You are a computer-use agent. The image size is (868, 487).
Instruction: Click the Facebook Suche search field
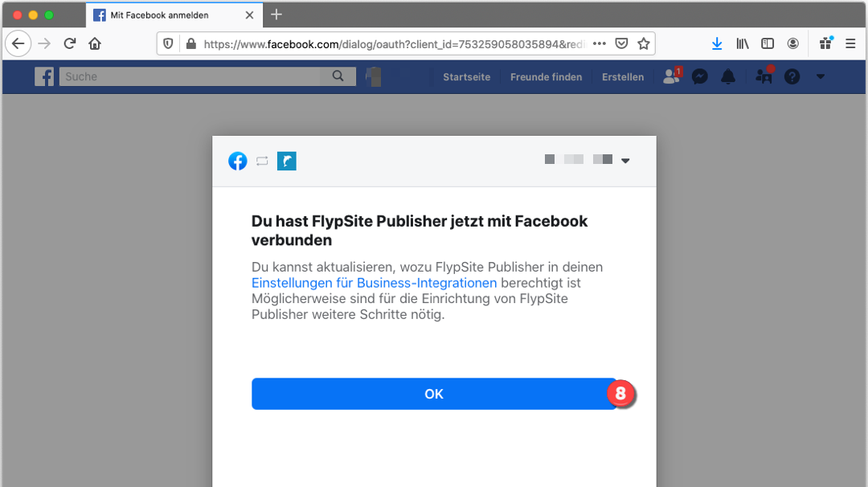coord(190,76)
